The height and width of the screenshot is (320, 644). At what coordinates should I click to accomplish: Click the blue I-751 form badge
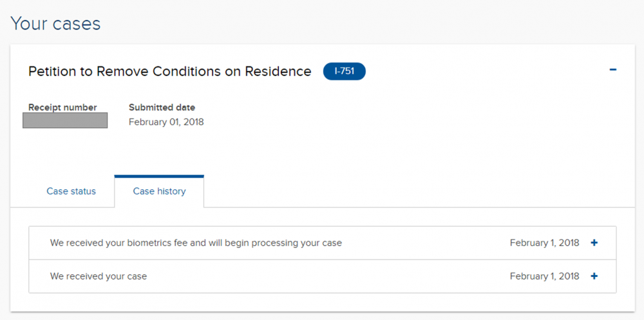pos(344,71)
